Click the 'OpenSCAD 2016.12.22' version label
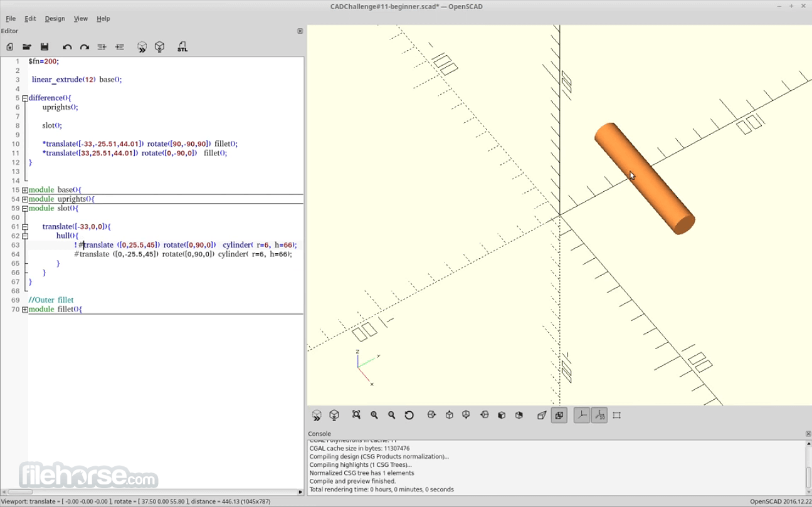This screenshot has height=507, width=812. coord(780,501)
